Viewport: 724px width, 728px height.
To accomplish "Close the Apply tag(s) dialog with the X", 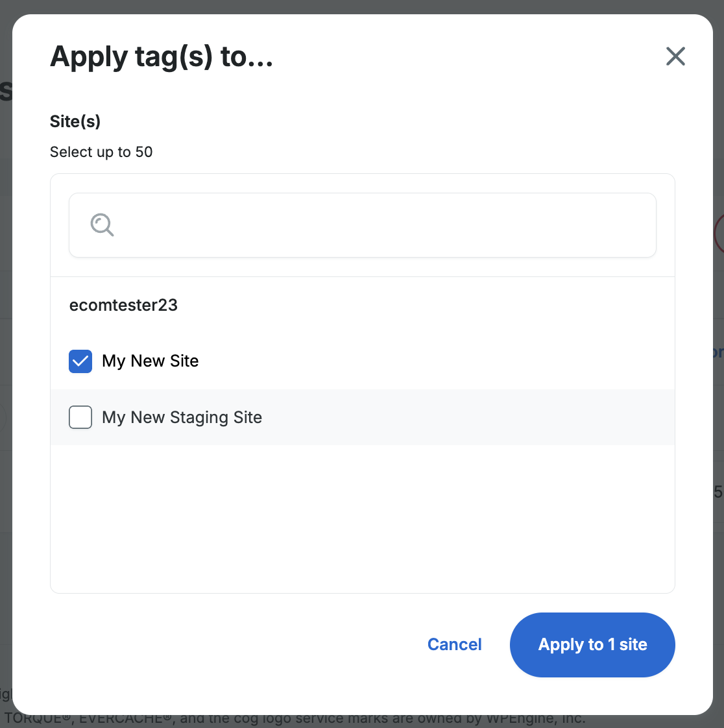I will pos(675,56).
